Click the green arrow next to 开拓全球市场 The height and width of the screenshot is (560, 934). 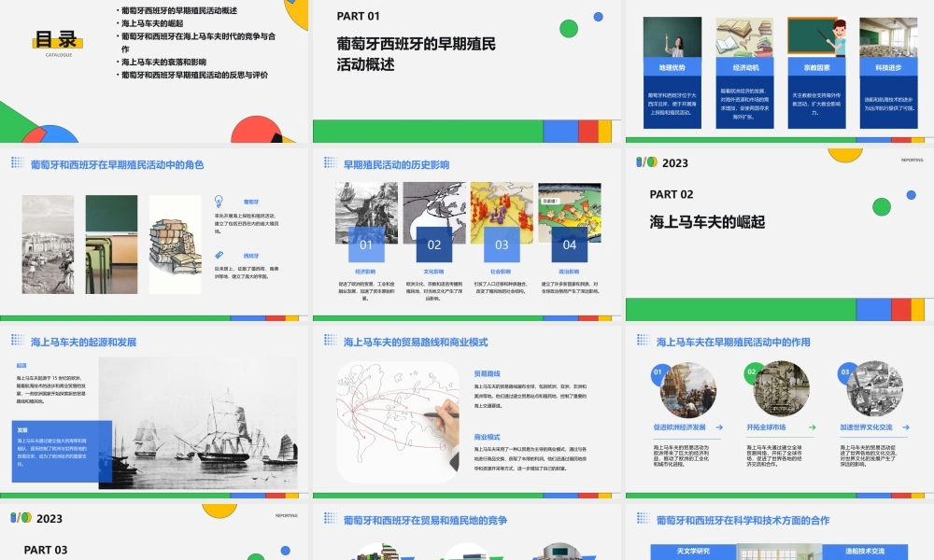812,427
